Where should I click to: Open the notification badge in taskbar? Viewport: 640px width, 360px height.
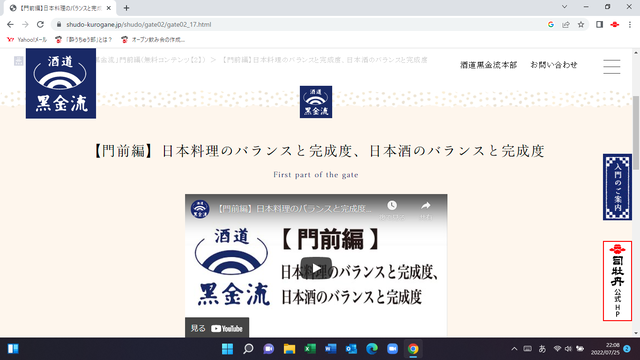tap(627, 349)
